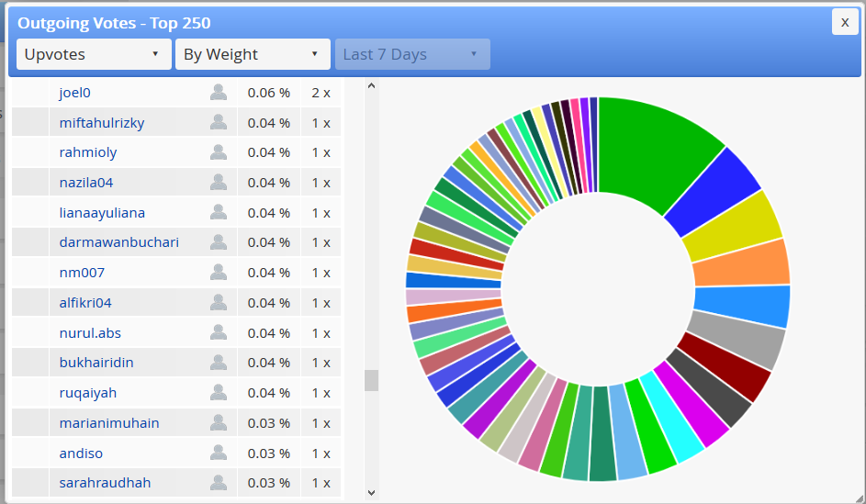Screen dimensions: 866x504
Task: Click the 1 x vote count of ruqaiyah
Action: pyautogui.click(x=321, y=393)
